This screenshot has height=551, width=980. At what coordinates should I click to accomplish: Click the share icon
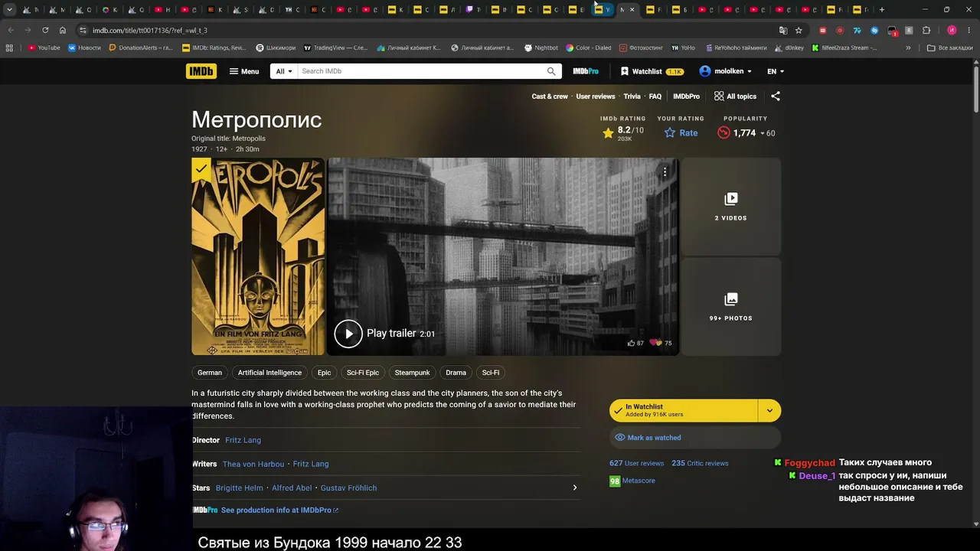[776, 96]
